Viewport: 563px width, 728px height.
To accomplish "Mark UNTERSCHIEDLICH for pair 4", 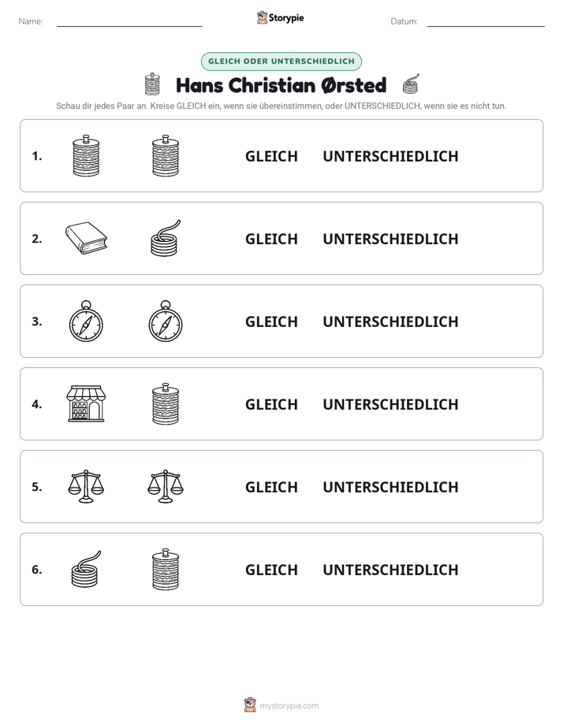I will pos(390,404).
